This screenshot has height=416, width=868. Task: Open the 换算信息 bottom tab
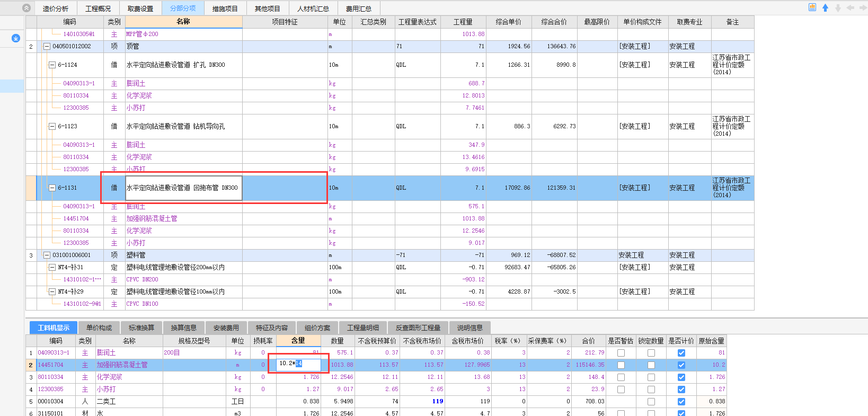[184, 328]
